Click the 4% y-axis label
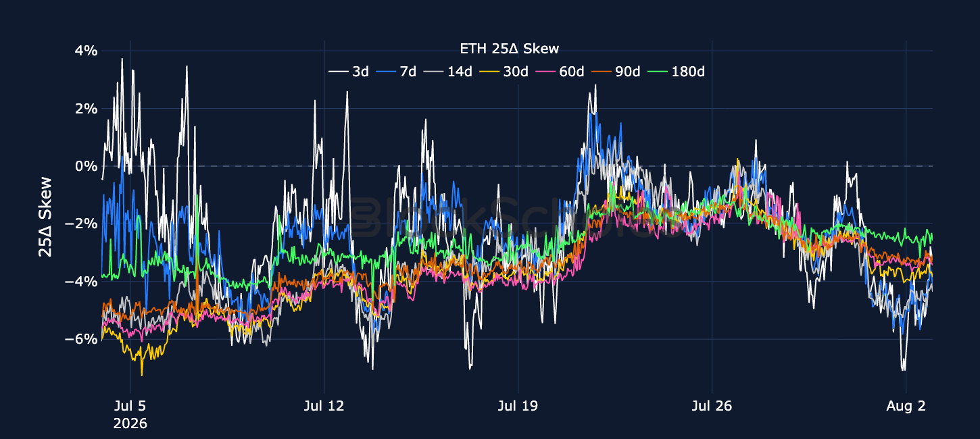The image size is (980, 439). pyautogui.click(x=86, y=51)
